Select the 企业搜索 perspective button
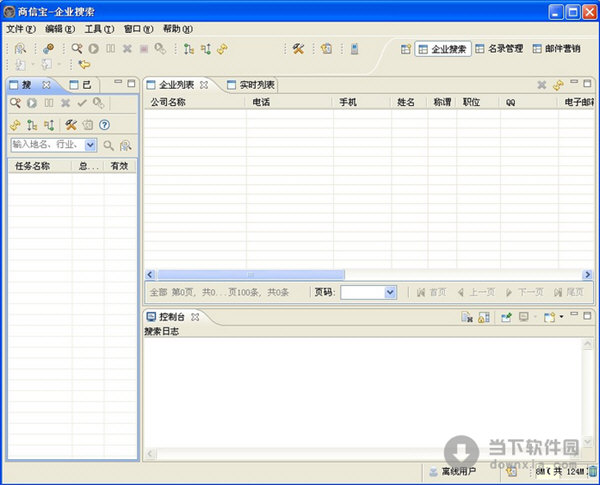600x485 pixels. pos(443,49)
